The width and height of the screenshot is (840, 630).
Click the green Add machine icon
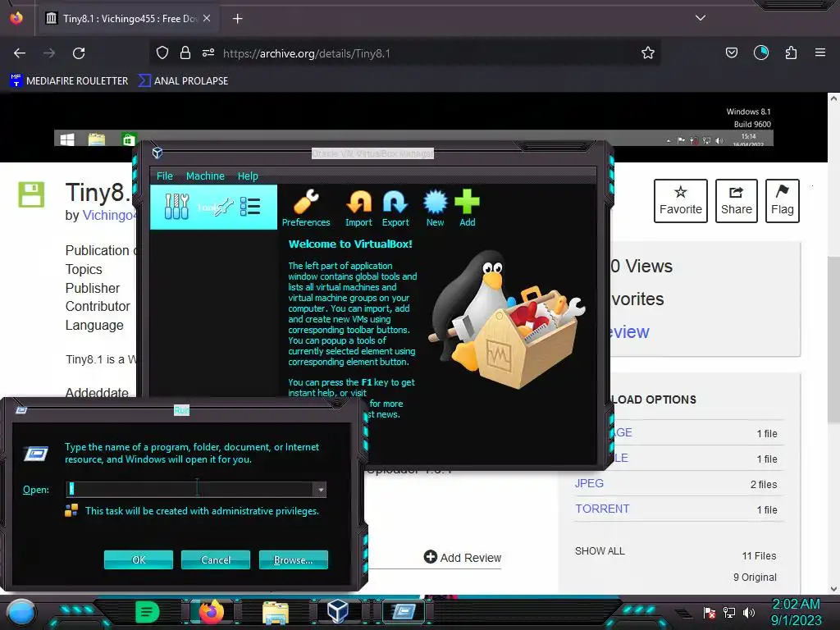(x=467, y=208)
